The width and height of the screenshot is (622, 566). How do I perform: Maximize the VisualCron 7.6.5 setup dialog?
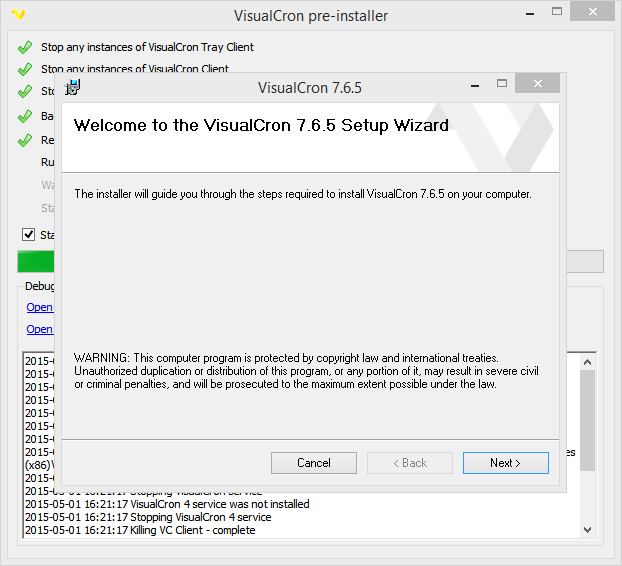(502, 85)
